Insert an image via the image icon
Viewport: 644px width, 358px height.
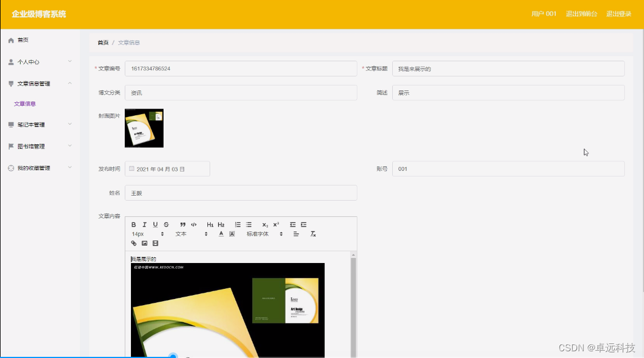pos(144,243)
